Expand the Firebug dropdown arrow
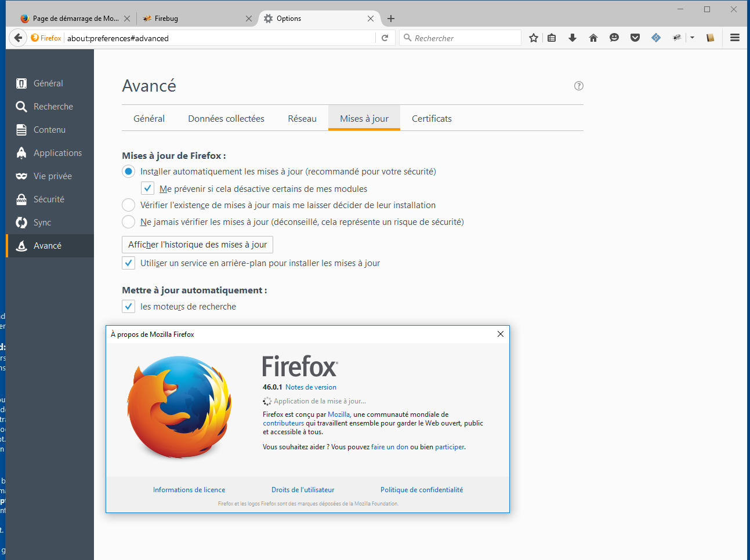This screenshot has height=560, width=750. 692,38
